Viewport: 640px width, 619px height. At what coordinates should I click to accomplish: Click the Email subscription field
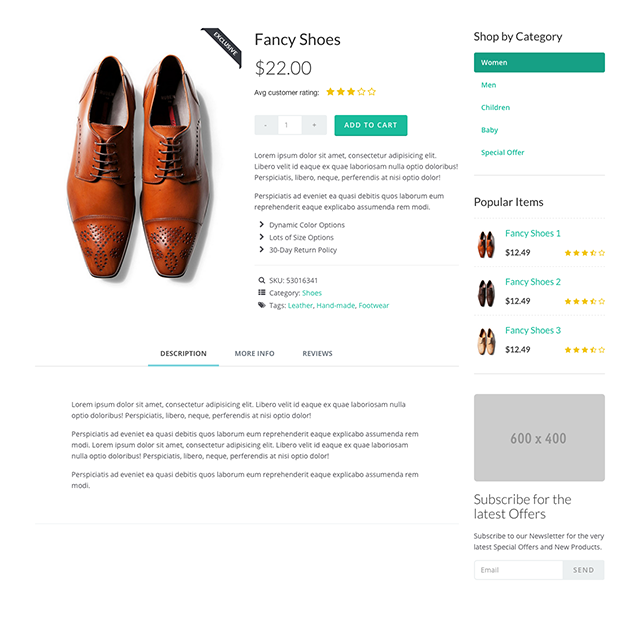pos(518,570)
